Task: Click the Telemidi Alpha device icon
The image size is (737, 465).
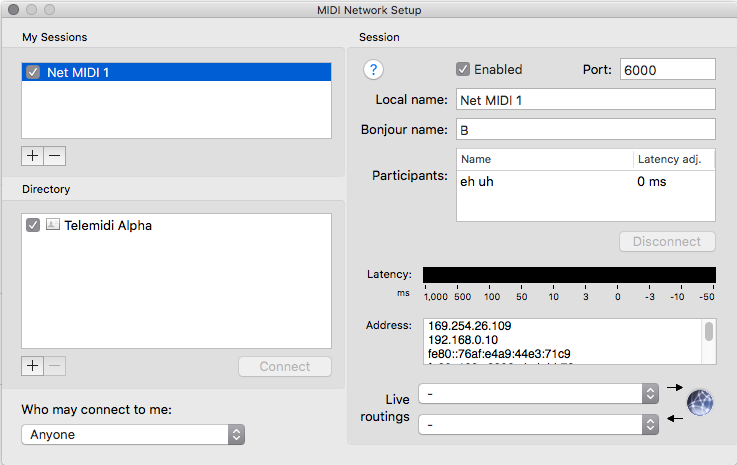Action: point(53,225)
